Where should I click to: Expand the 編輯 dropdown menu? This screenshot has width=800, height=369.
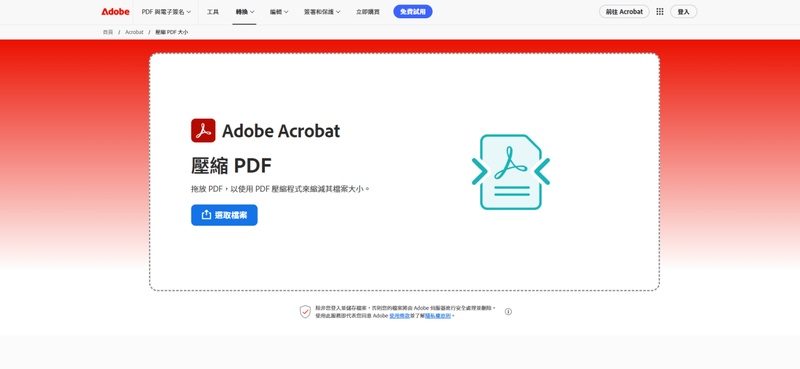[x=279, y=12]
